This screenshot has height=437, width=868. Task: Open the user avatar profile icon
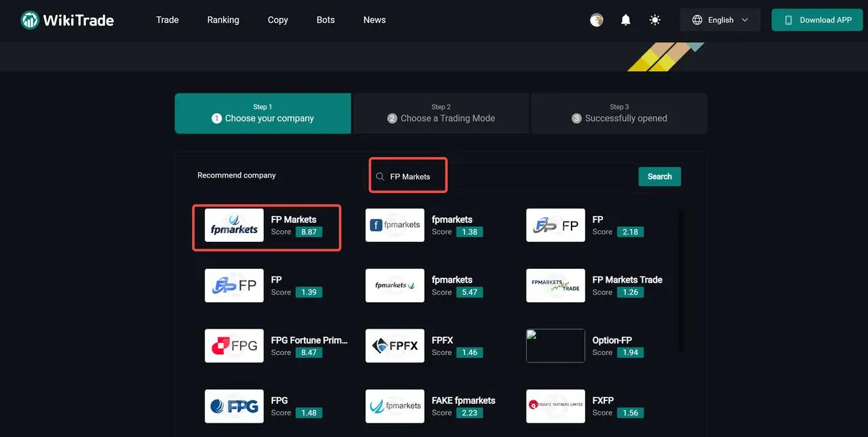pos(597,20)
